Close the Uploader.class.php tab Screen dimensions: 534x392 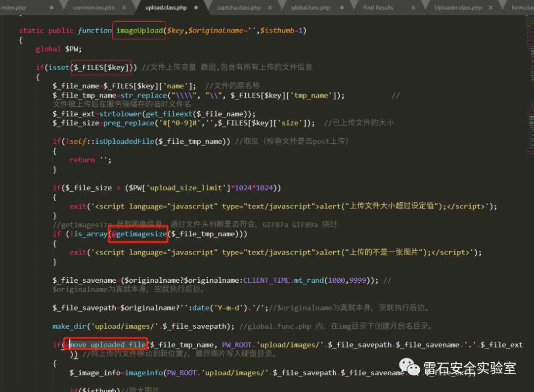pyautogui.click(x=490, y=7)
